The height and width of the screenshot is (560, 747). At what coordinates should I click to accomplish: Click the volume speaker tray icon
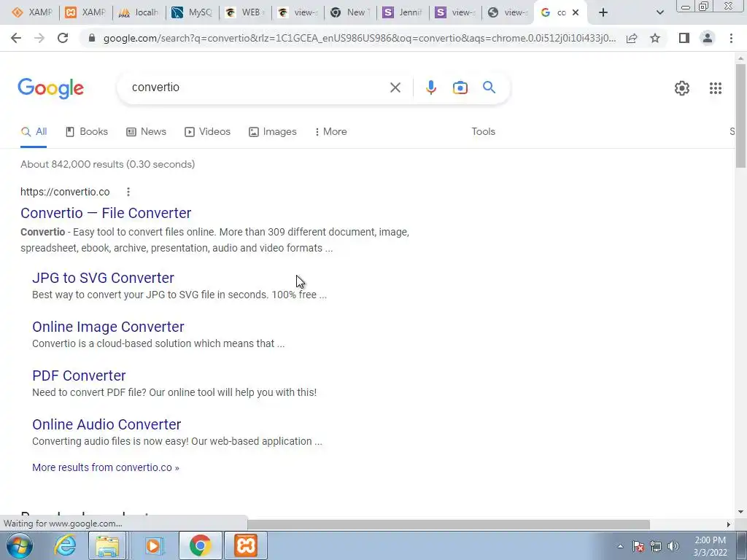click(673, 546)
